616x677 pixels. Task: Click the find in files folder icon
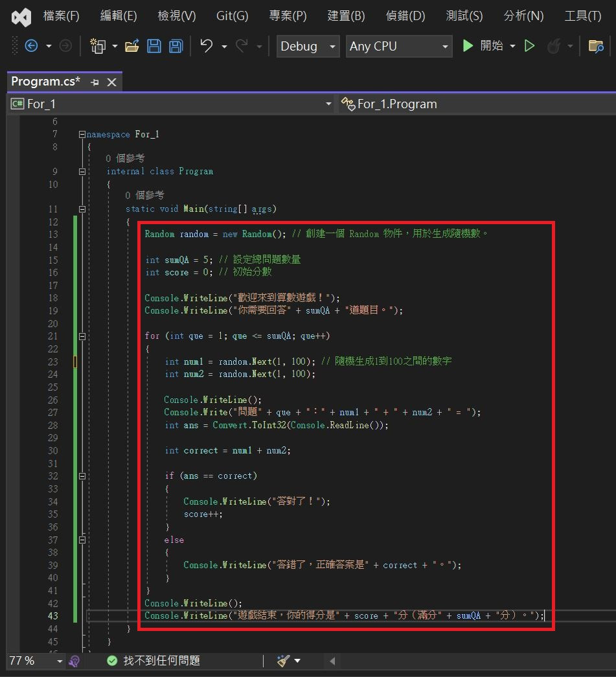596,46
